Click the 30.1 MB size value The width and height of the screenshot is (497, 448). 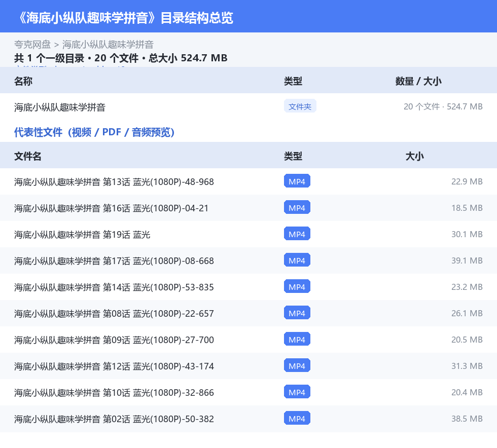(467, 234)
